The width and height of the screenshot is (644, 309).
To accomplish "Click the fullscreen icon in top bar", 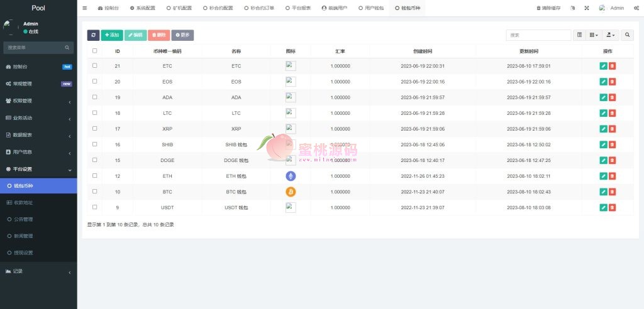I will (586, 8).
